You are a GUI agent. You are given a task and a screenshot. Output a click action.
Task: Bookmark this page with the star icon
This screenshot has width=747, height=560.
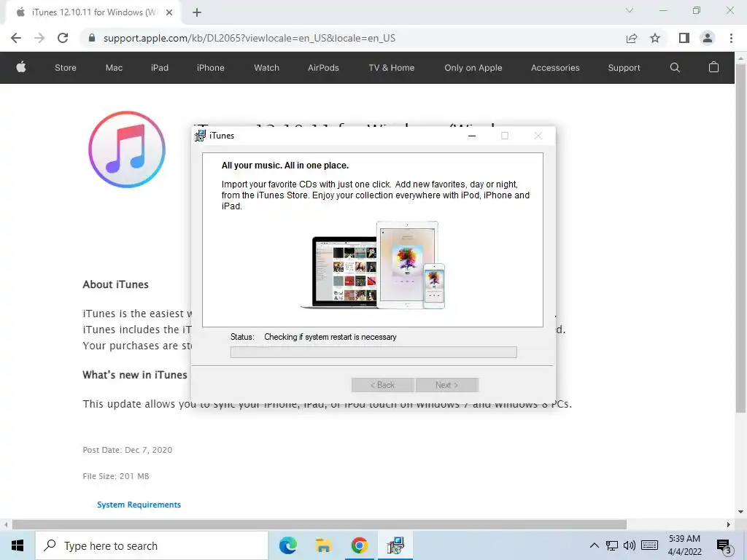pyautogui.click(x=655, y=38)
